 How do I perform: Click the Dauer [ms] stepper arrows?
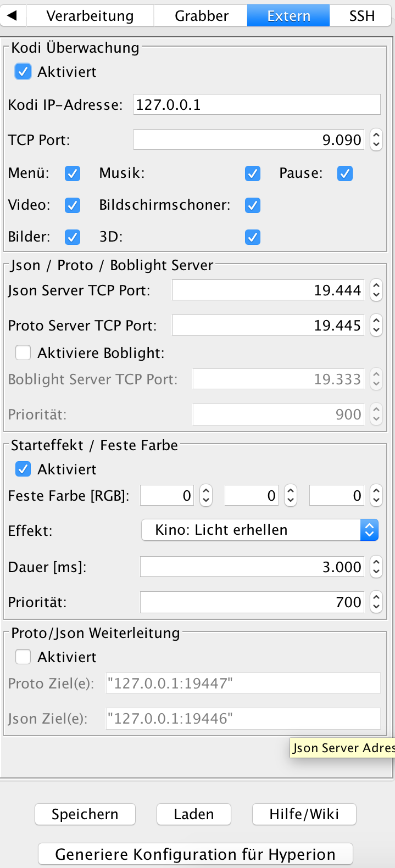click(x=376, y=567)
